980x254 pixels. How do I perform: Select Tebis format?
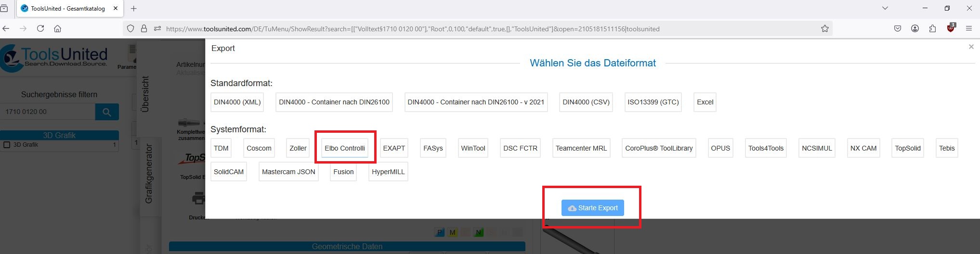point(947,148)
